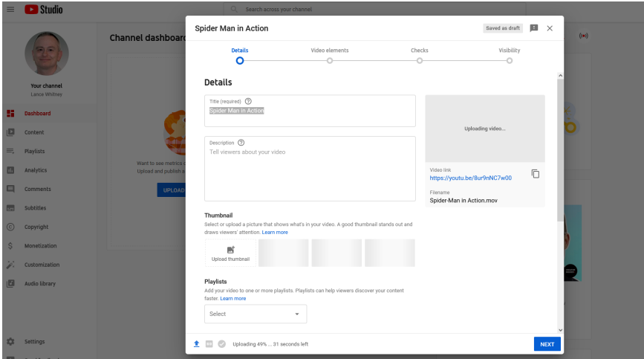
Task: Click the checks complete status icon
Action: 222,344
